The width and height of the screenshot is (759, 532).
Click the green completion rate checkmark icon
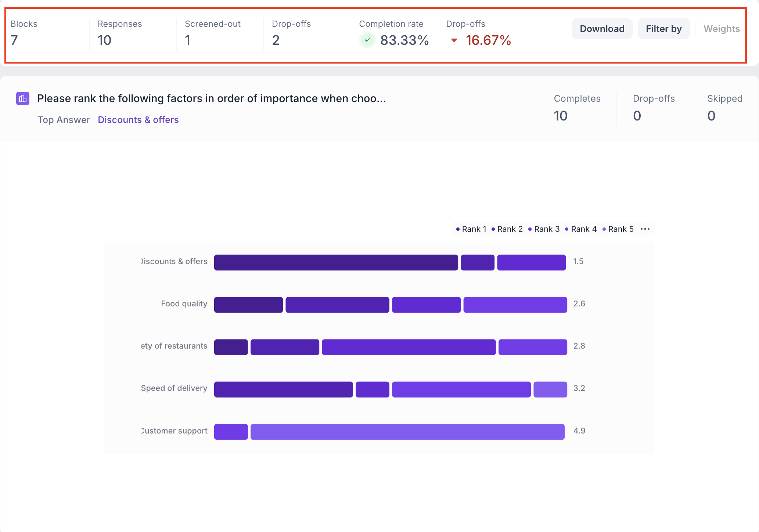point(367,40)
